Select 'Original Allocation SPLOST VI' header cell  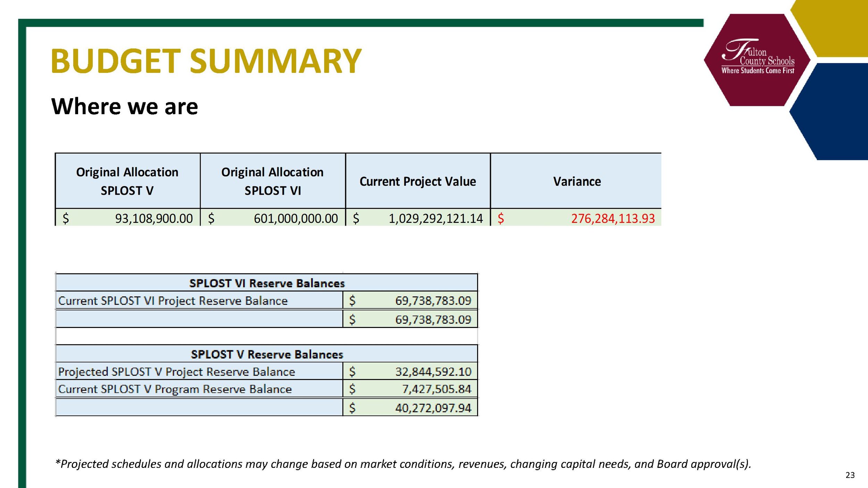click(x=273, y=181)
